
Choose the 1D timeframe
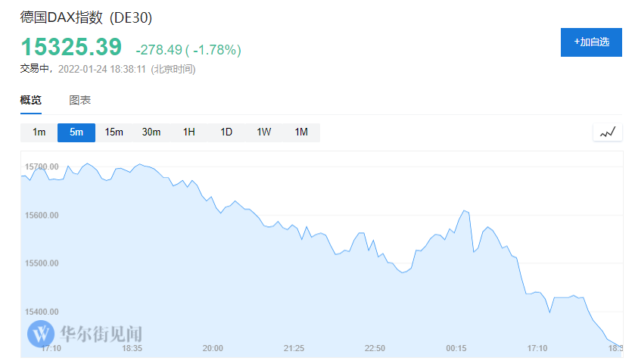coord(226,132)
